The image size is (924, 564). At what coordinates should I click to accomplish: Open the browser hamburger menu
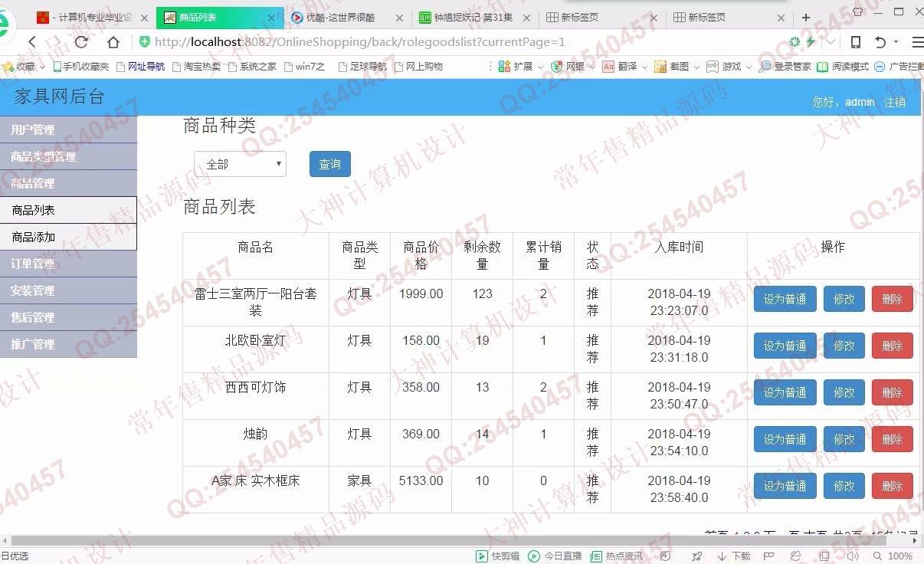pos(917,42)
